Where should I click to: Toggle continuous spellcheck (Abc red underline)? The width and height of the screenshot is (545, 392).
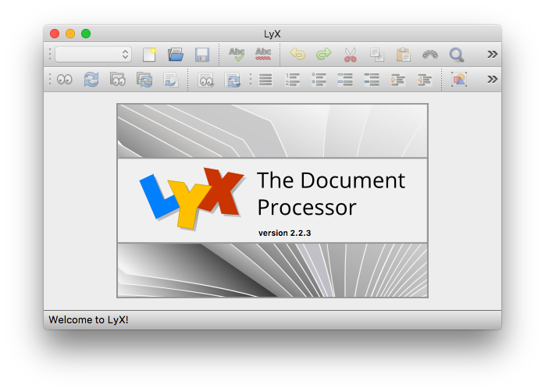(263, 55)
